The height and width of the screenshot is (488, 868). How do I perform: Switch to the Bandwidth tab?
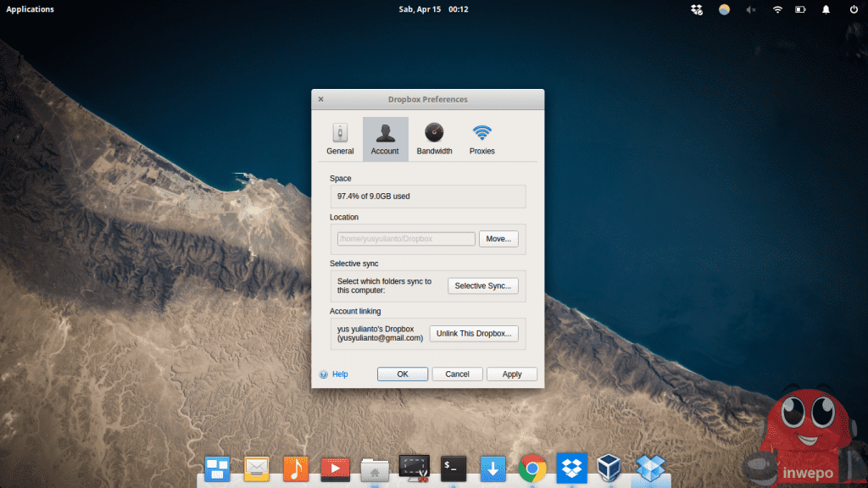coord(434,139)
